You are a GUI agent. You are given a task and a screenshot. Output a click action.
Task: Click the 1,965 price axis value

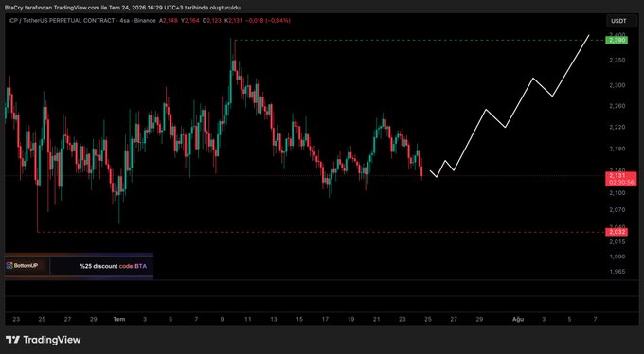pyautogui.click(x=617, y=272)
